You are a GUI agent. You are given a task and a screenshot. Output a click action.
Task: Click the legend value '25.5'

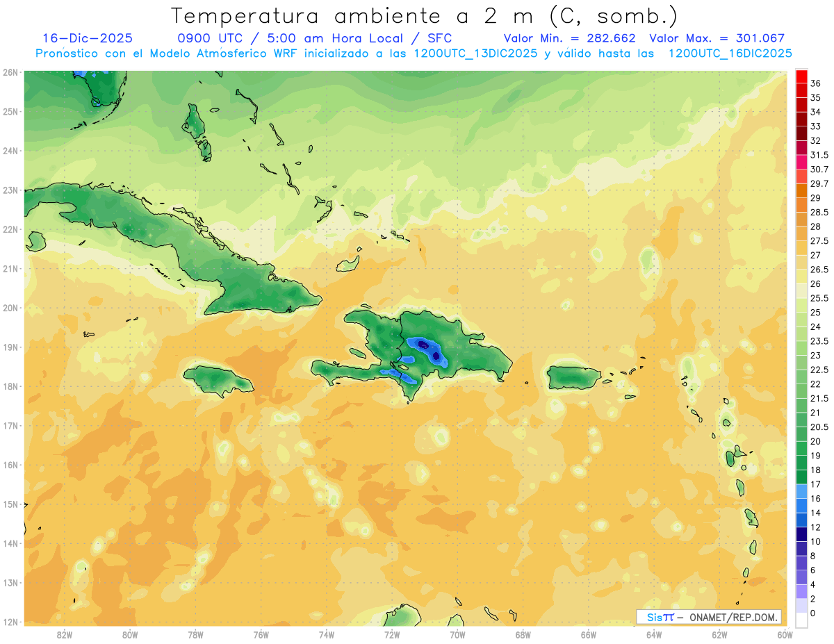click(820, 298)
